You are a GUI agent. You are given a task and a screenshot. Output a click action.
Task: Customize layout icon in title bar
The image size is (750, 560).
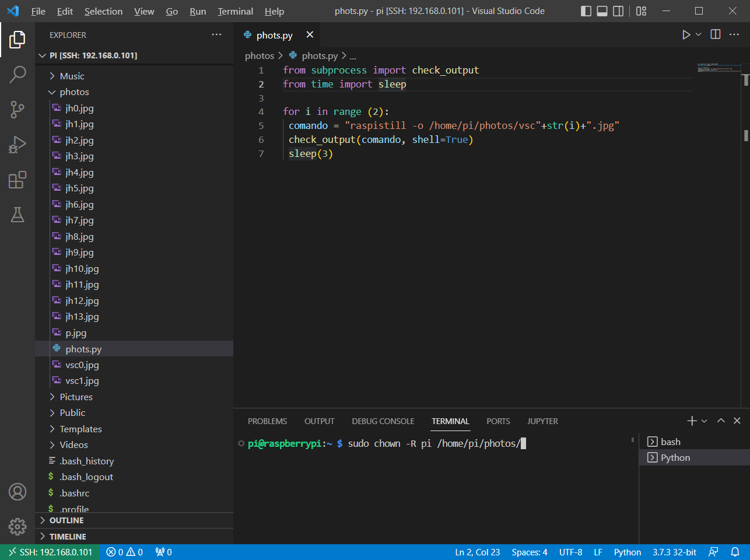pyautogui.click(x=641, y=11)
